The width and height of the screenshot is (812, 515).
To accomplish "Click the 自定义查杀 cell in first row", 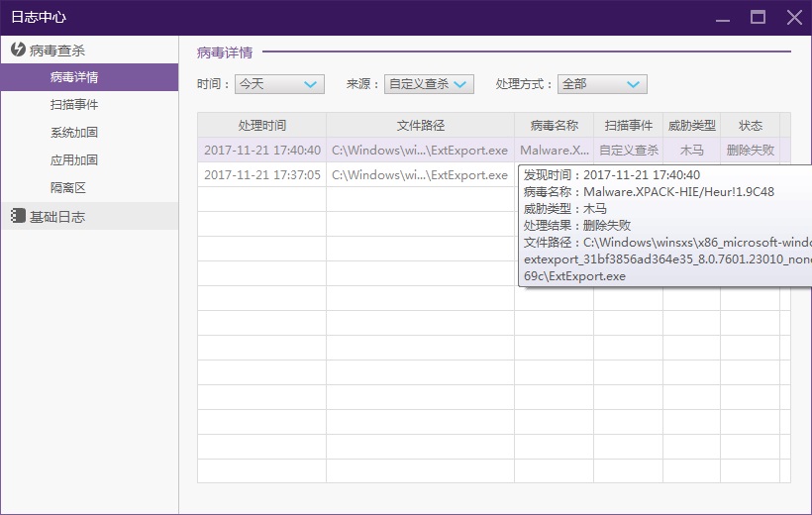I will tap(628, 151).
